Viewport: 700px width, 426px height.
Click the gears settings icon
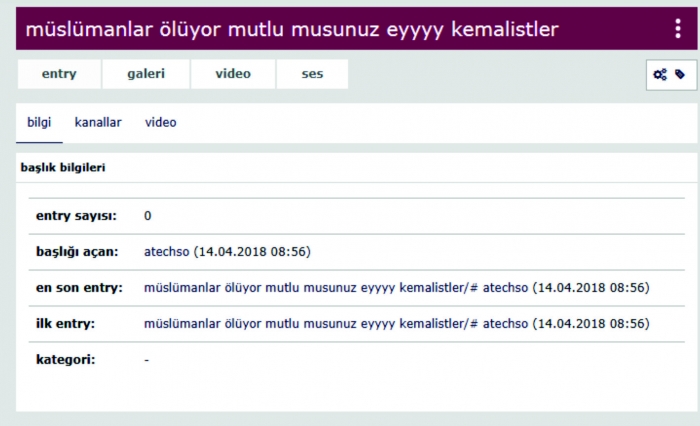[660, 75]
